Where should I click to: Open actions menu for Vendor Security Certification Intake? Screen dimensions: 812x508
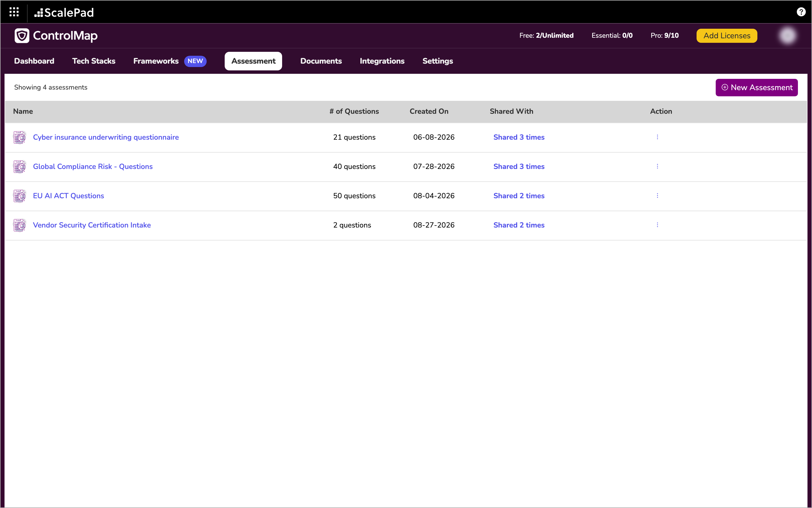coord(657,225)
